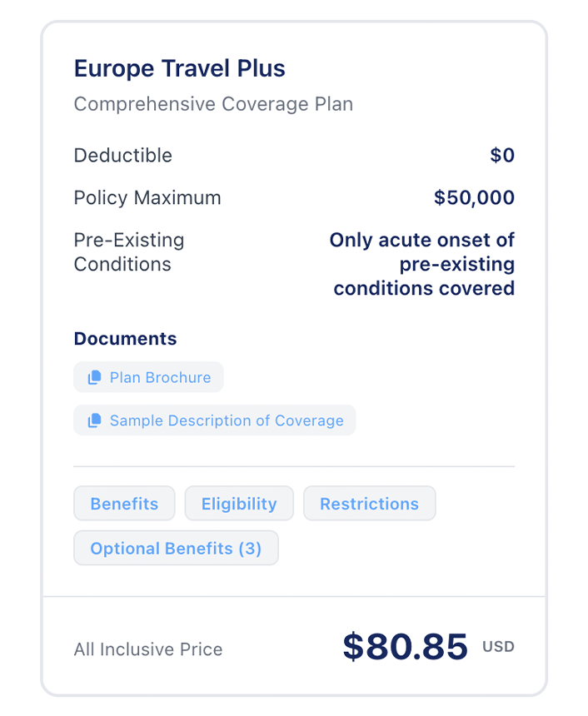Click the USD currency label
The height and width of the screenshot is (716, 588).
[x=498, y=647]
